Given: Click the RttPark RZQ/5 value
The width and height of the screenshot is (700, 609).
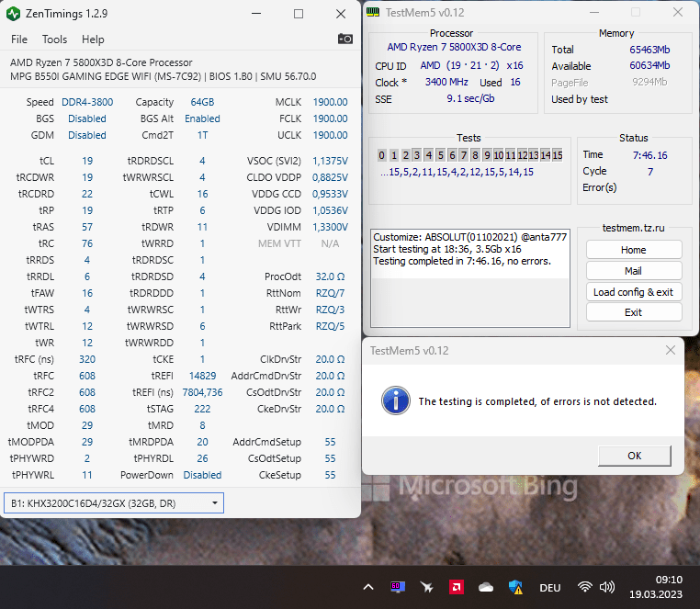Looking at the screenshot, I should 330,326.
